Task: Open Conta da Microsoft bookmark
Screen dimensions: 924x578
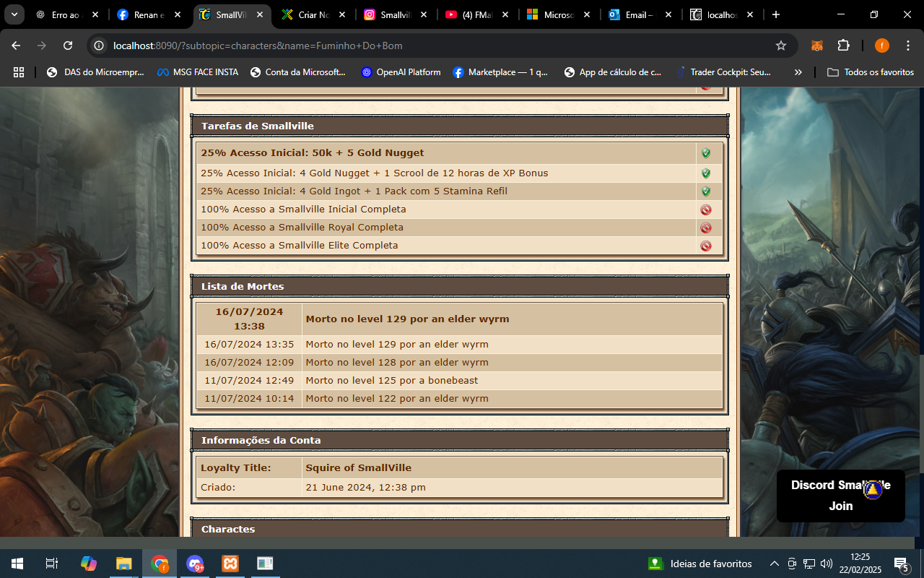Action: coord(297,72)
